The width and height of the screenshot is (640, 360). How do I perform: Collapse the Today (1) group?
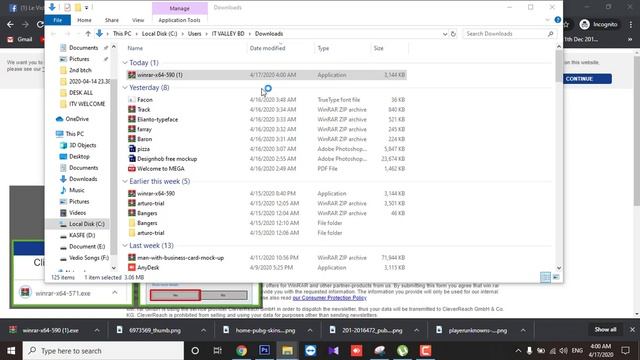tap(125, 62)
